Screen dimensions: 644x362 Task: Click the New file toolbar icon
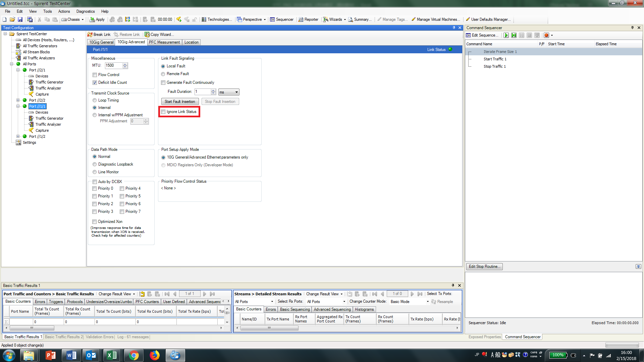[5, 19]
